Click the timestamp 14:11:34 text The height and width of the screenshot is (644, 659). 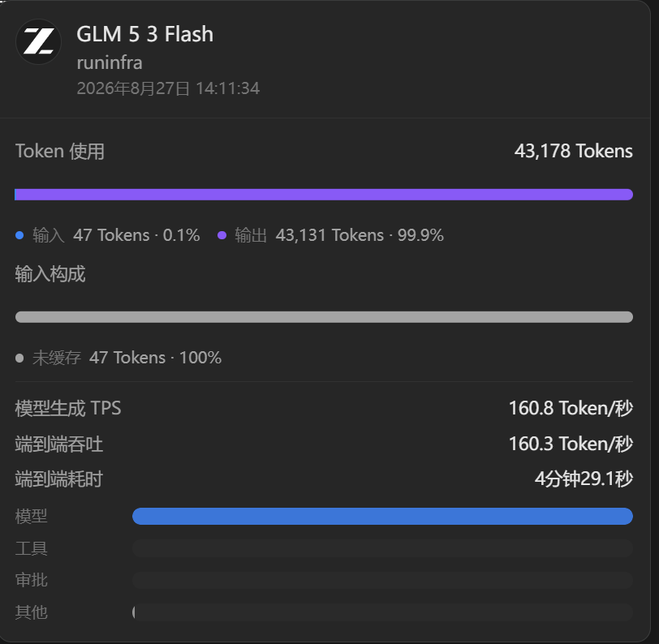(x=228, y=88)
